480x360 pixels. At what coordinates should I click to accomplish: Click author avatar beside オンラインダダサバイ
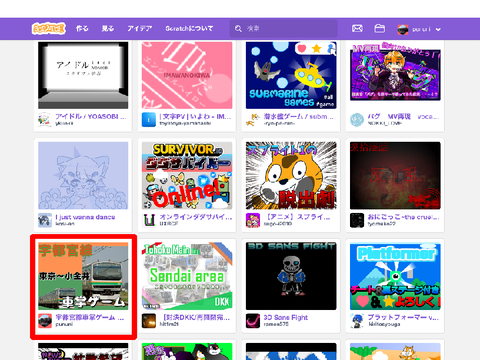149,220
